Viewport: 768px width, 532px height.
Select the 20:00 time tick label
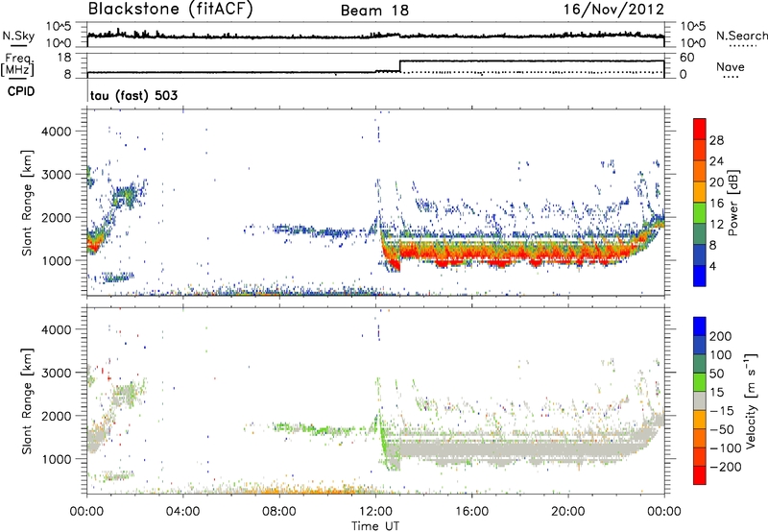[567, 512]
